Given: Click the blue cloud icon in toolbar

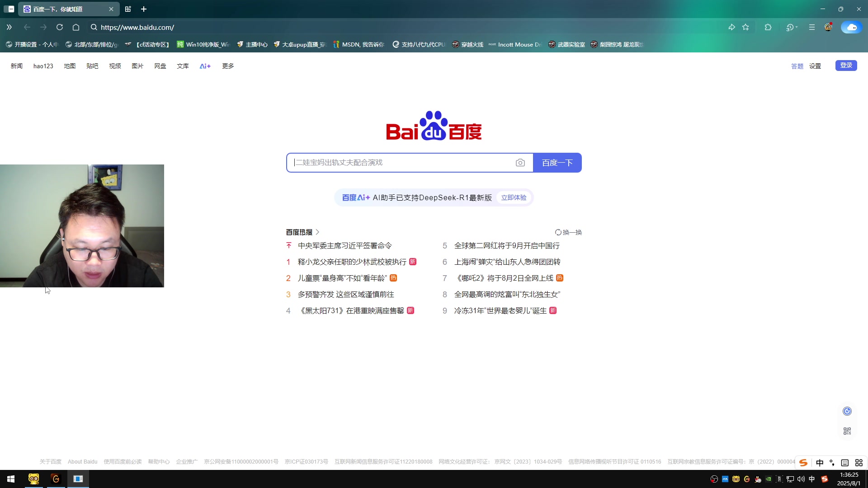Looking at the screenshot, I should click(x=852, y=27).
